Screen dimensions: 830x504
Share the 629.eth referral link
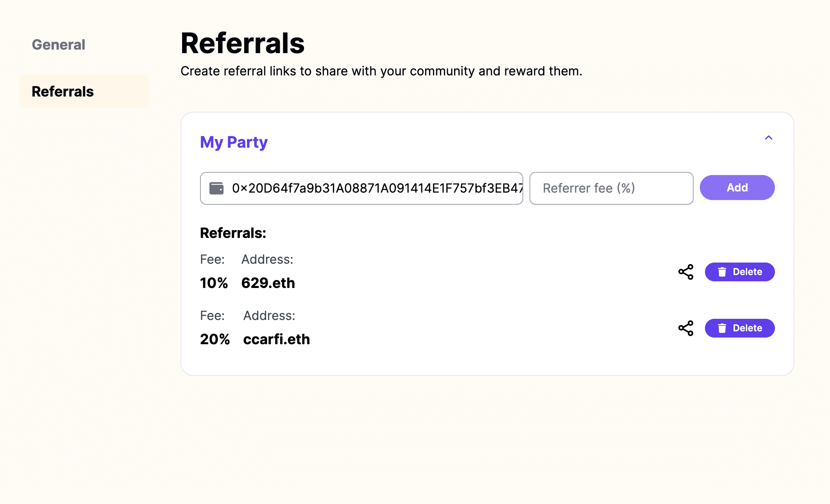click(x=686, y=272)
